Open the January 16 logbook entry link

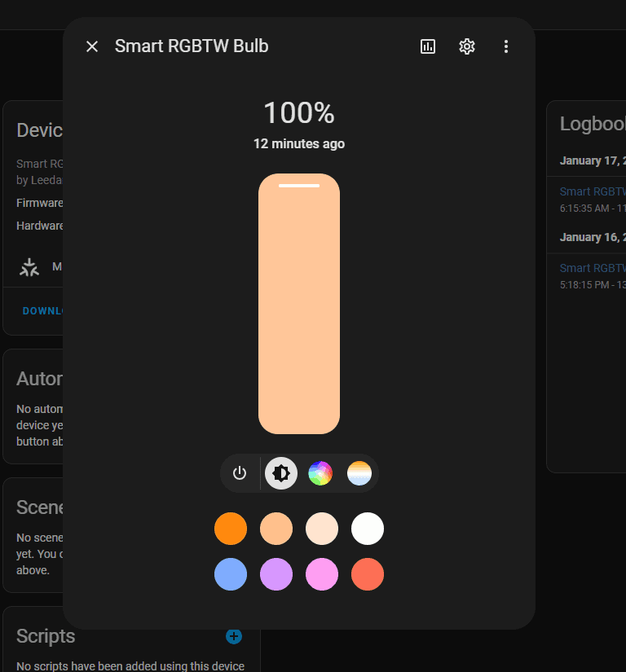tap(593, 268)
